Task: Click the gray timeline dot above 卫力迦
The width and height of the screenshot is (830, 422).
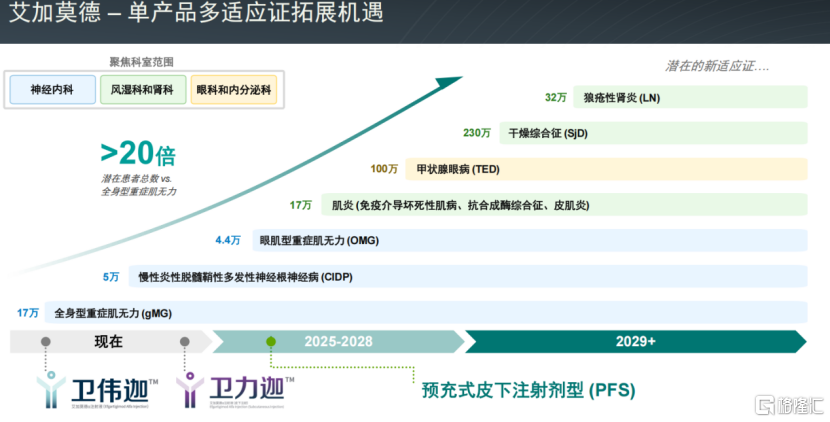Action: pos(185,342)
